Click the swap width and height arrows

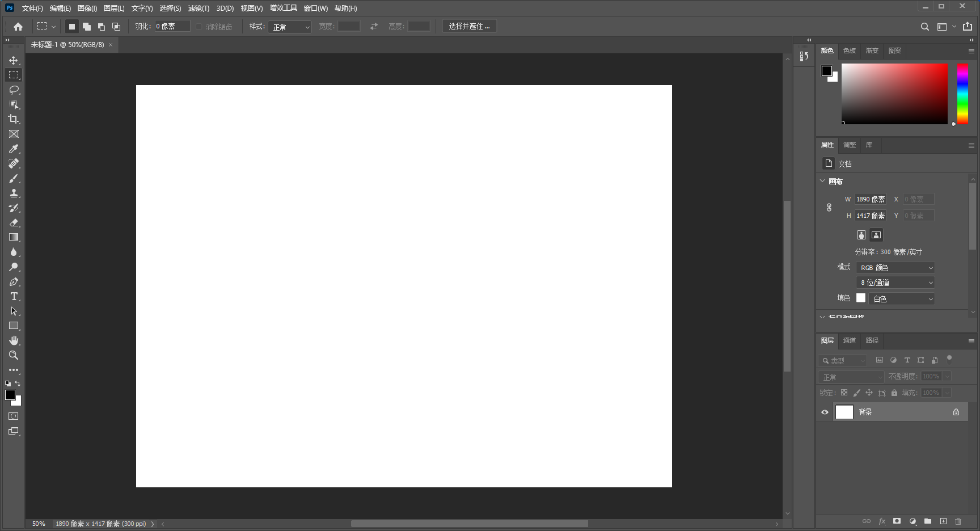point(374,26)
